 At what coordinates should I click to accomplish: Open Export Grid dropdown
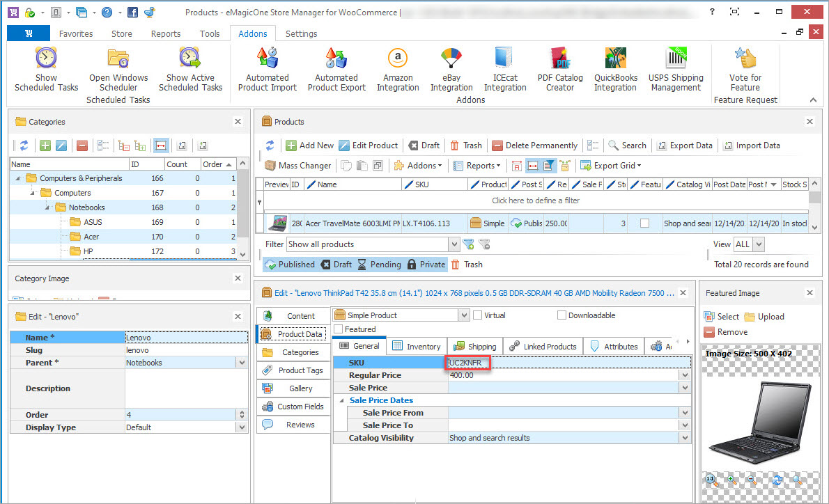[611, 166]
